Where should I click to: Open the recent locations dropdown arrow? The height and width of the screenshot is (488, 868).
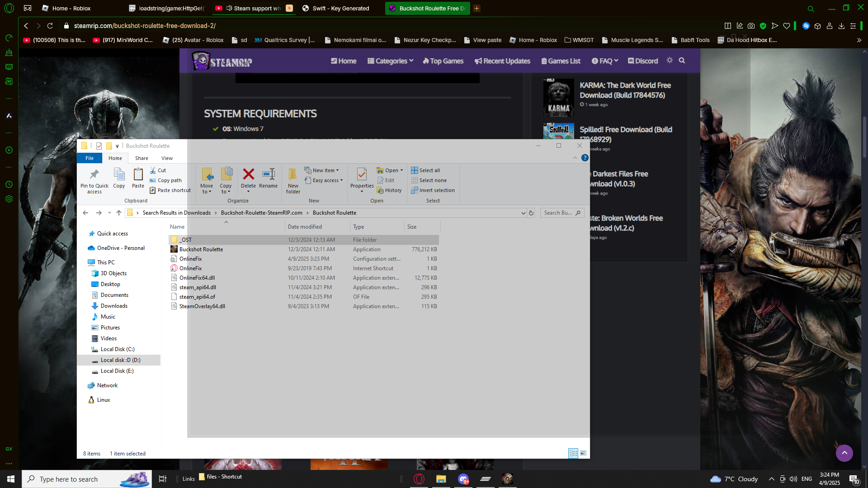click(x=109, y=213)
